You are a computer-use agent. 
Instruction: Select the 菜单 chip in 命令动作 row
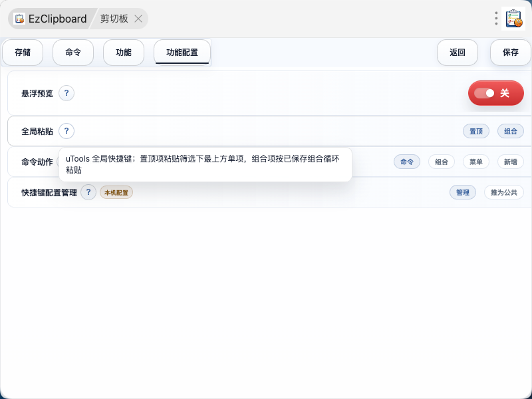(476, 162)
